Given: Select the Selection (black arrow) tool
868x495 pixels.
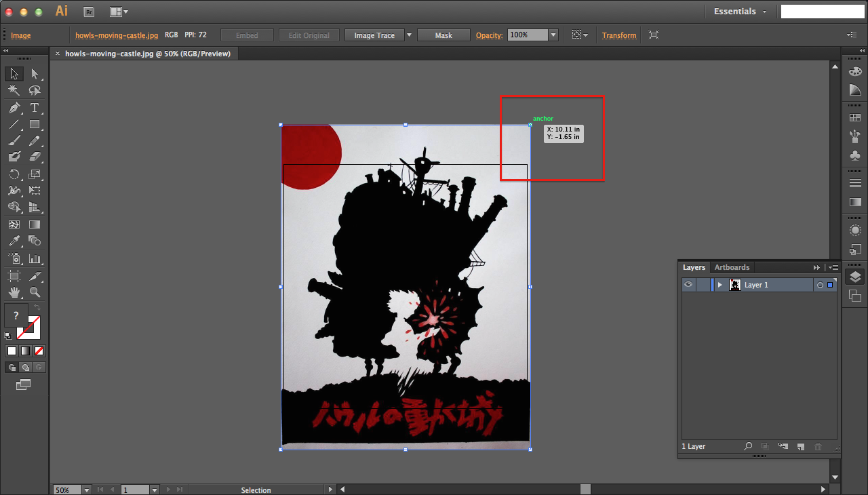Looking at the screenshot, I should tap(14, 74).
